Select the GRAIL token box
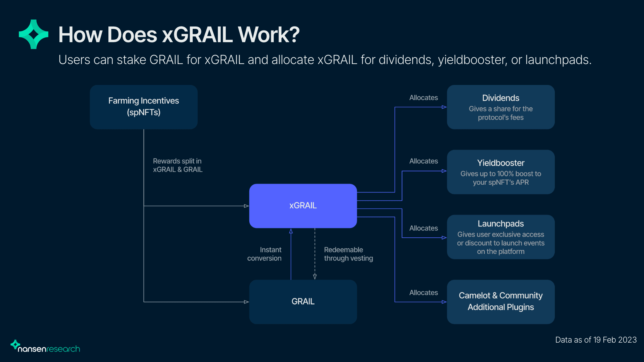 (303, 301)
